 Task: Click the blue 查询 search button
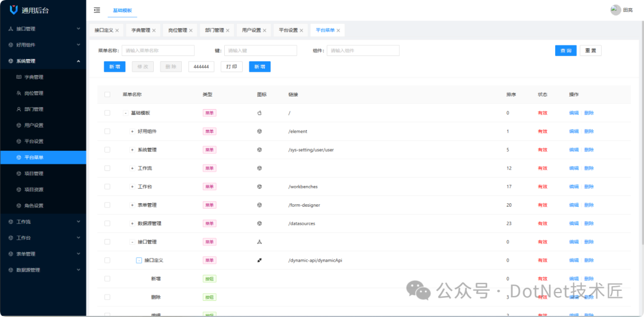[565, 51]
